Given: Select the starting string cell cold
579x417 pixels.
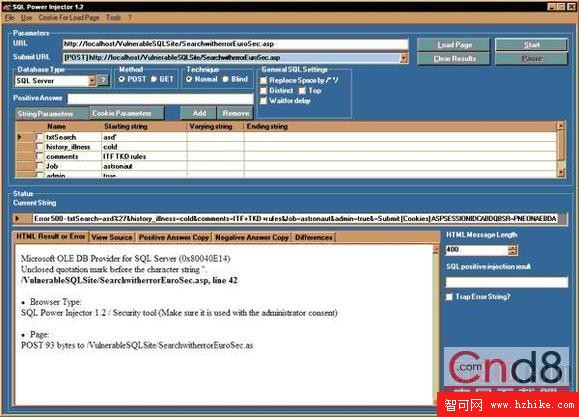Looking at the screenshot, I should coord(144,147).
